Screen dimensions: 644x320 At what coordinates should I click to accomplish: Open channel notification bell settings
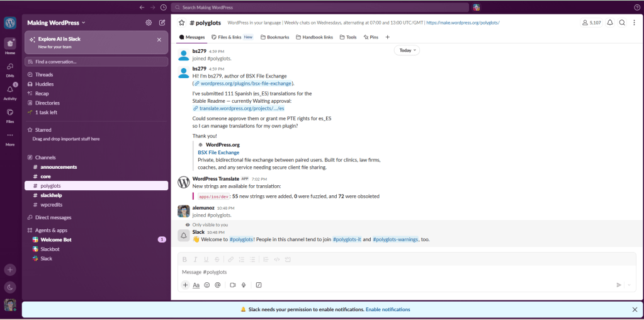[611, 23]
